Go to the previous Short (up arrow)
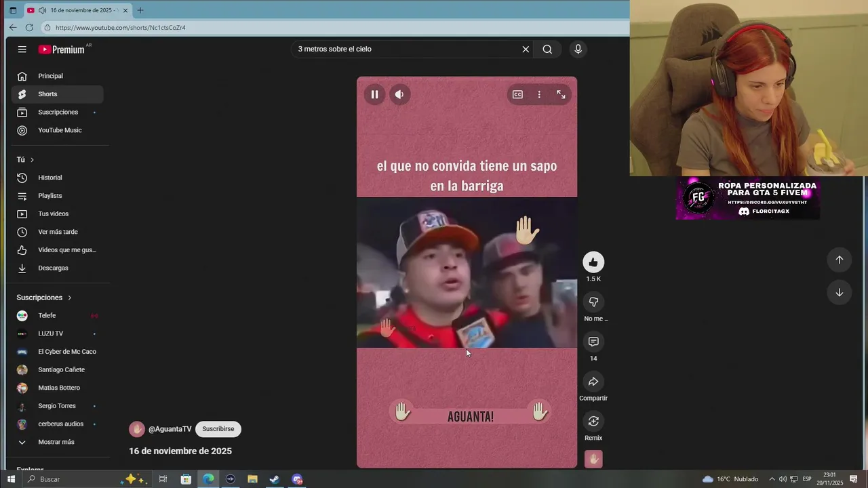868x488 pixels. pos(839,260)
